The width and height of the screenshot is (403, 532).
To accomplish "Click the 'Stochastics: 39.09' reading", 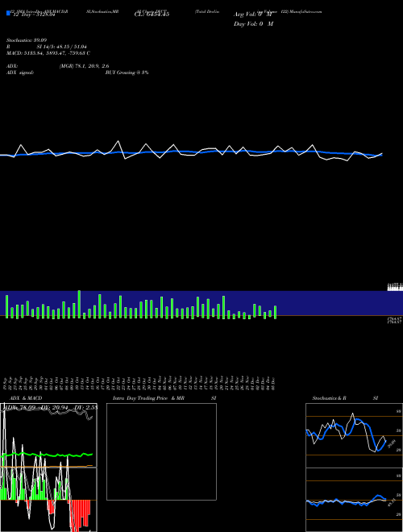I will click(27, 40).
